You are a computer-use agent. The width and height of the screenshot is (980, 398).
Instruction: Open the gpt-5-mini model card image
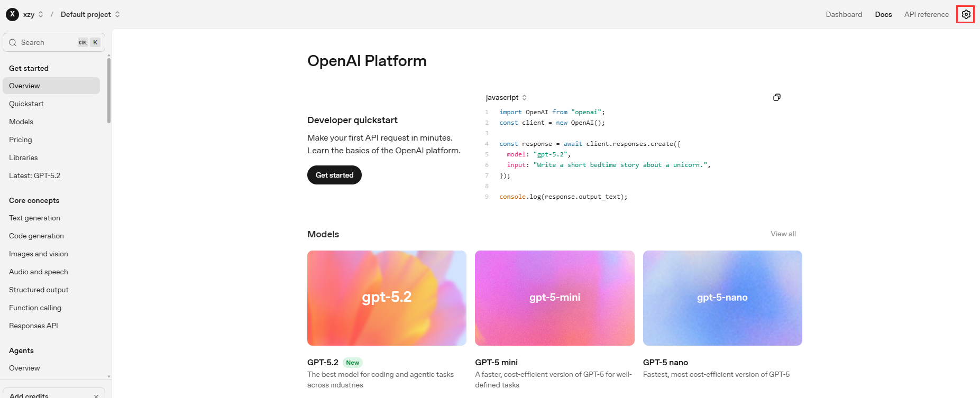coord(555,298)
